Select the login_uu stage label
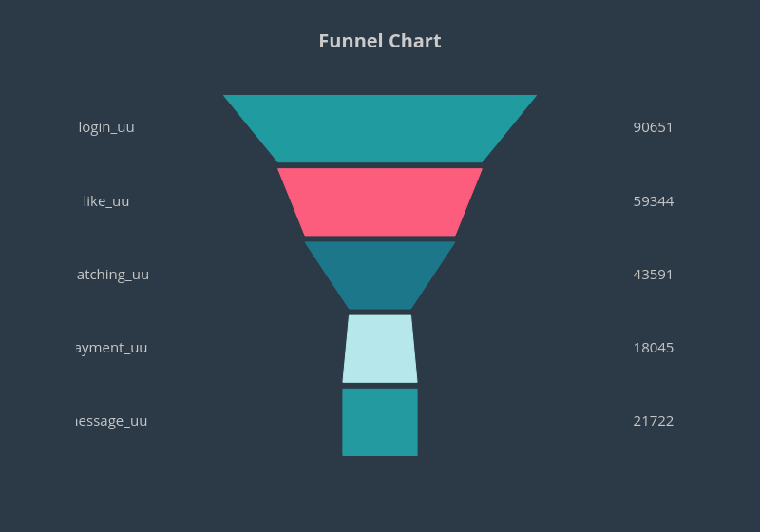760x532 pixels. (106, 127)
